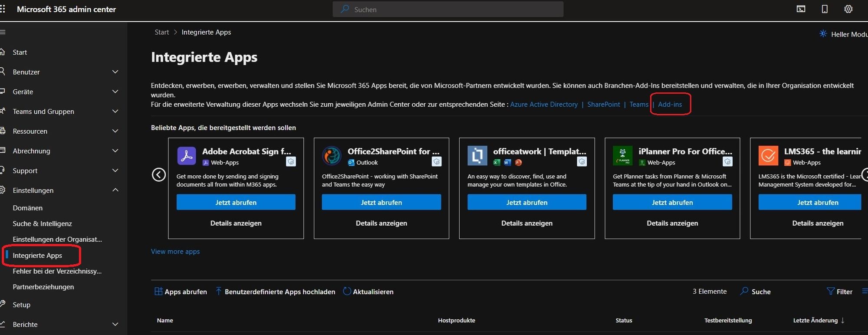This screenshot has width=868, height=335.
Task: Collapse the Einstellungen section
Action: pos(115,190)
